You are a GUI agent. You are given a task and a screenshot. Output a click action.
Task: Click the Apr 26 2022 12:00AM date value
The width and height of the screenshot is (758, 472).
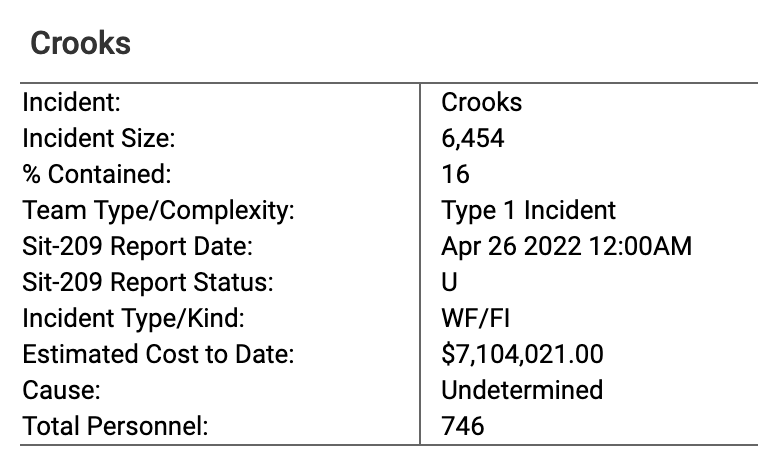[x=567, y=246]
